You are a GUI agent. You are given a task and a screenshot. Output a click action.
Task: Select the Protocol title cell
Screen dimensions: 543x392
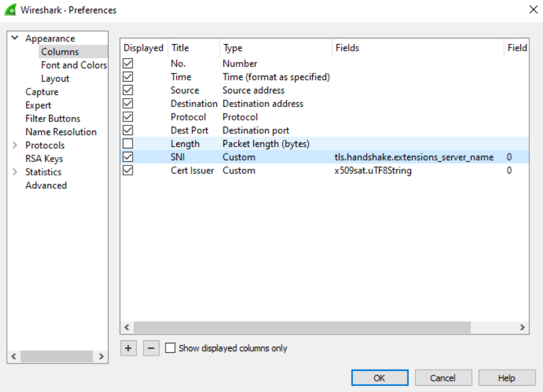pos(188,117)
